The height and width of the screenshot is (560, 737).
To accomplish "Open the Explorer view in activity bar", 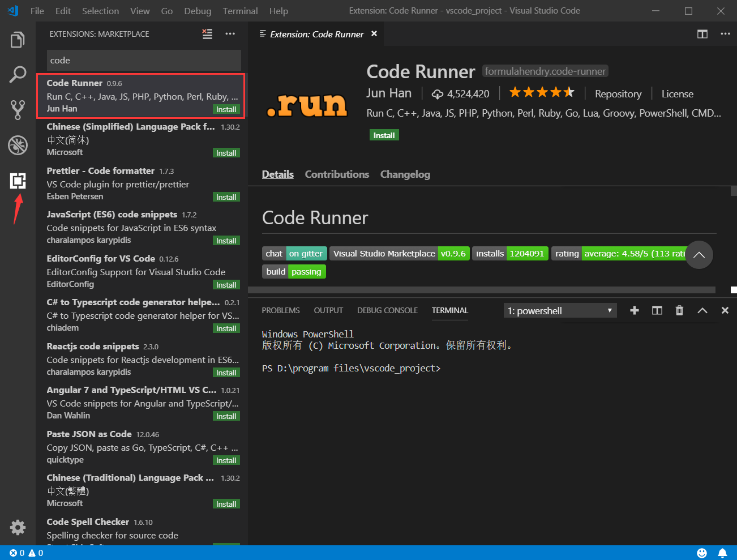I will tap(18, 40).
